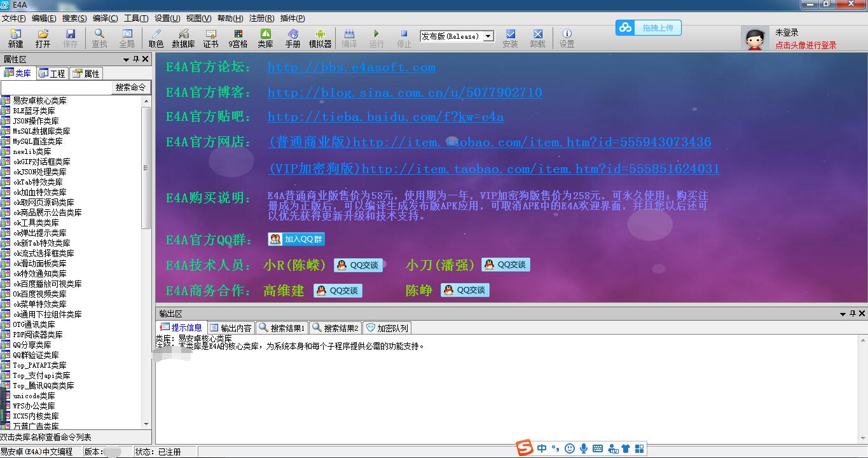The width and height of the screenshot is (868, 458).
Task: Click QQ交谈 next to 高维建
Action: (x=338, y=291)
